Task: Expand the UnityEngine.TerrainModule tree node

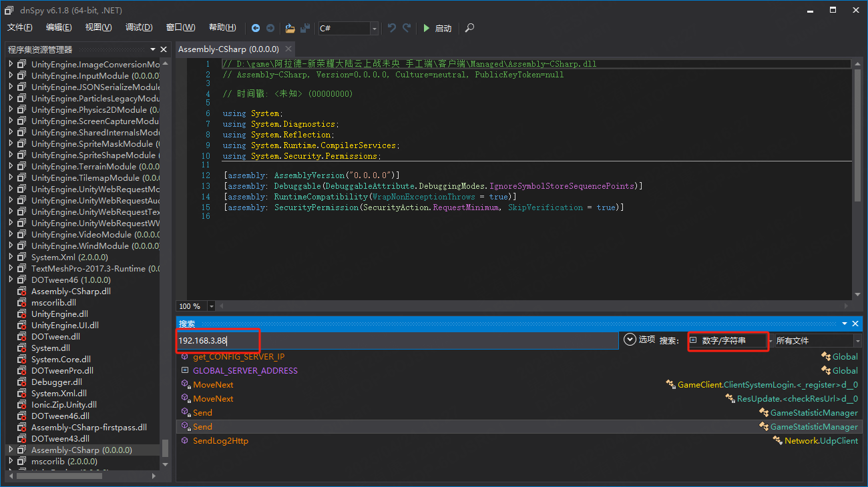Action: (11, 166)
